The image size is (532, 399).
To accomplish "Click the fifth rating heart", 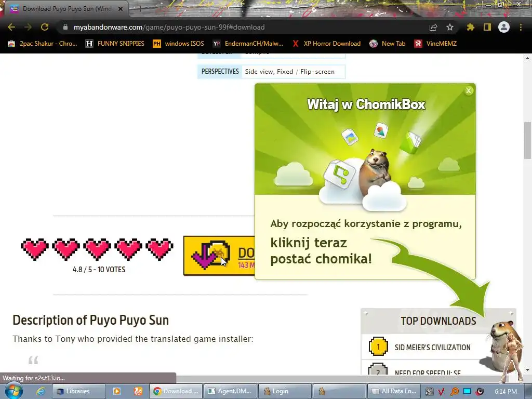I will point(159,249).
